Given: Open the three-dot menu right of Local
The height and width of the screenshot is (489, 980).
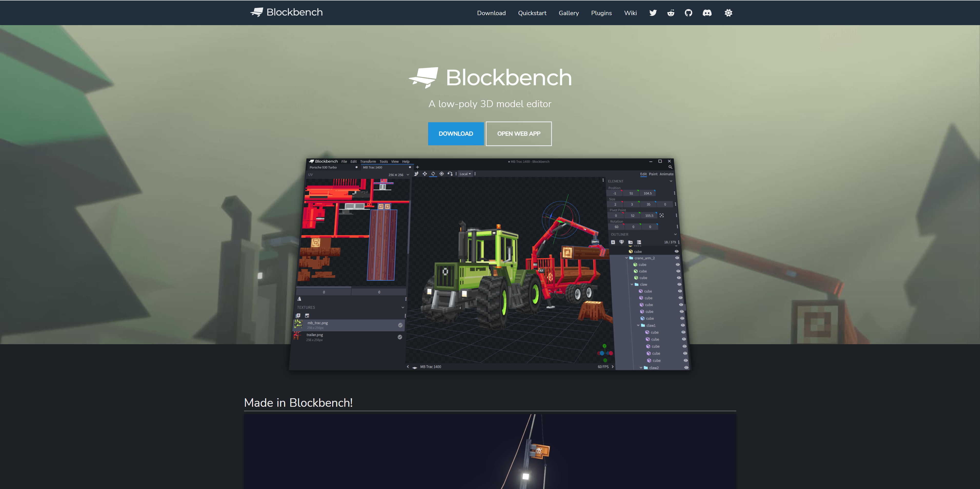Looking at the screenshot, I should click(475, 174).
